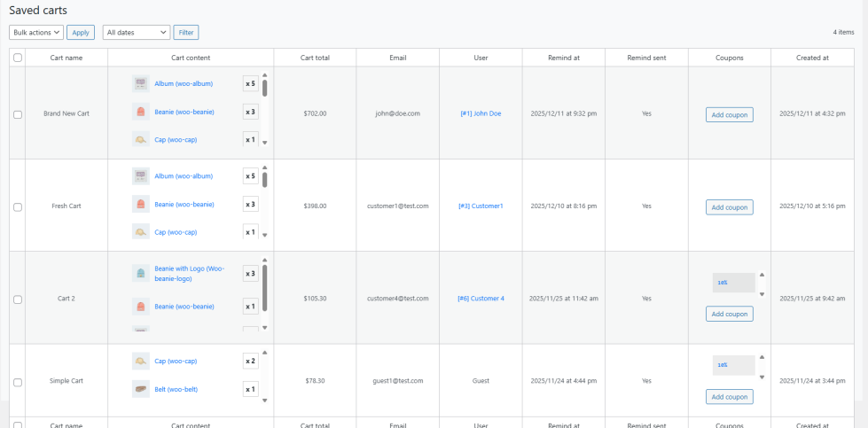Click scroll-down arrow in Brand New Cart content
Image resolution: width=868 pixels, height=428 pixels.
264,142
